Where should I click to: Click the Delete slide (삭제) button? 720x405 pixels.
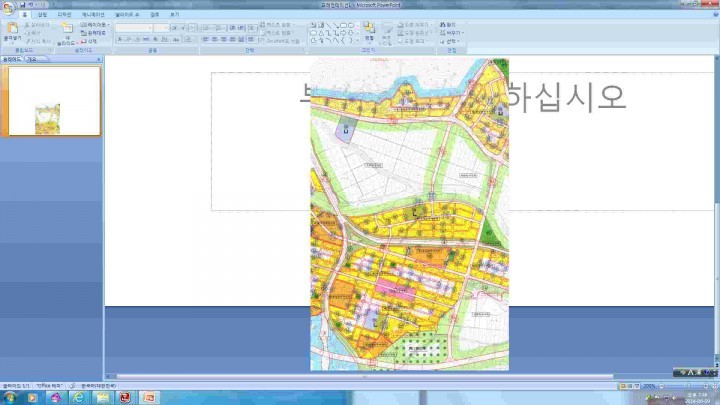(92, 41)
